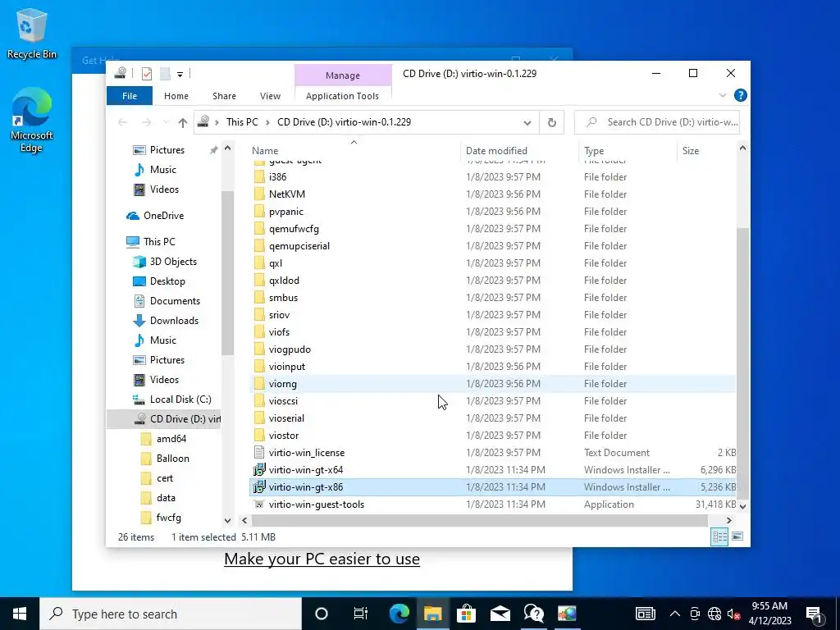Select the pvpanic folder icon
Viewport: 840px width, 630px height.
point(259,211)
